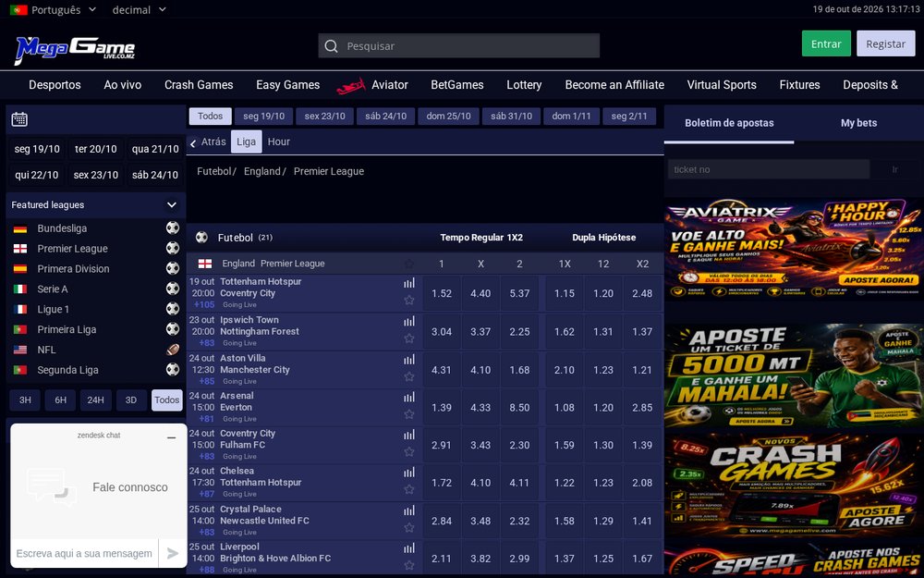Viewport: 924px width, 578px height.
Task: Select ter 20/10 in calendar
Action: click(x=95, y=149)
